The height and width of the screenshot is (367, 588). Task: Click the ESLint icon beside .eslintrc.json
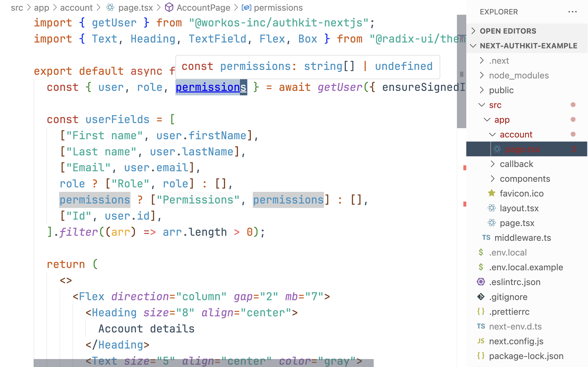coord(481,282)
